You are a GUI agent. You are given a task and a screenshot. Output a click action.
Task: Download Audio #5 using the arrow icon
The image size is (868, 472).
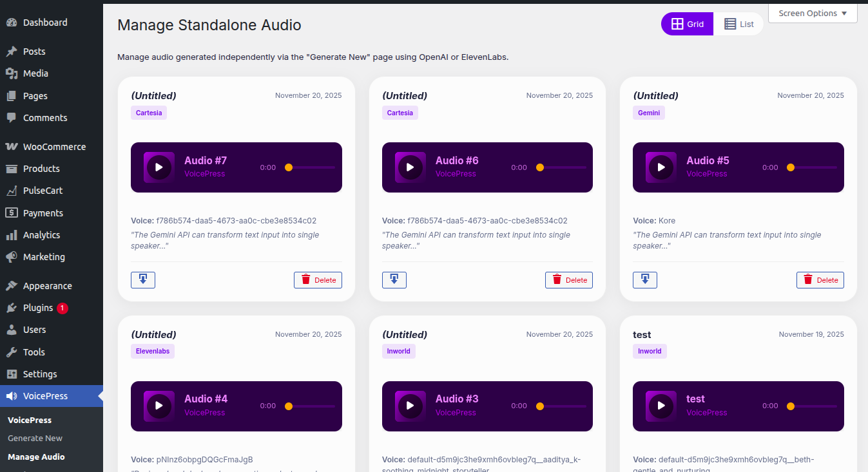point(645,280)
